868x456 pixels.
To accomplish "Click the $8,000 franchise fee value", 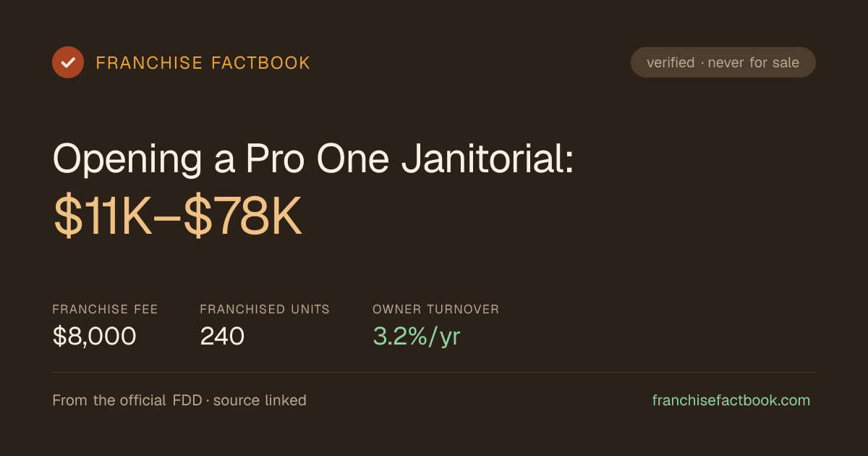I will pyautogui.click(x=94, y=336).
